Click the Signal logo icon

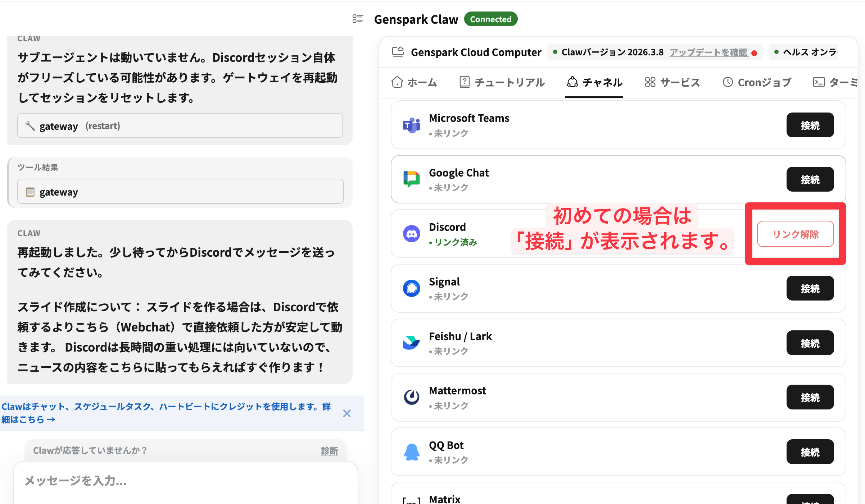(x=411, y=288)
